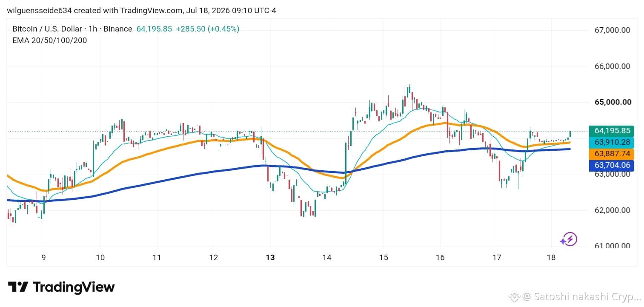This screenshot has width=644, height=307.
Task: Click the 66,000.00 price scale label
Action: pos(612,66)
